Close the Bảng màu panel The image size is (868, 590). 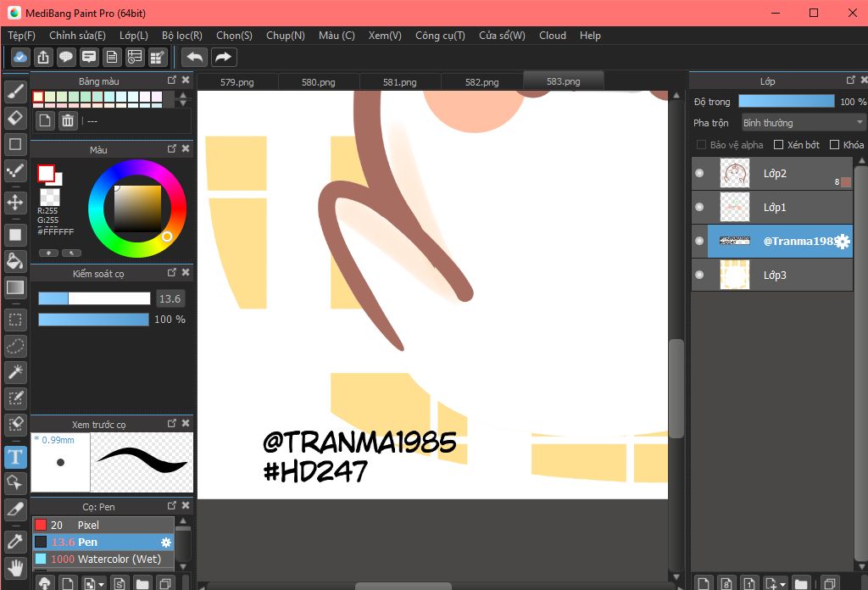(186, 81)
